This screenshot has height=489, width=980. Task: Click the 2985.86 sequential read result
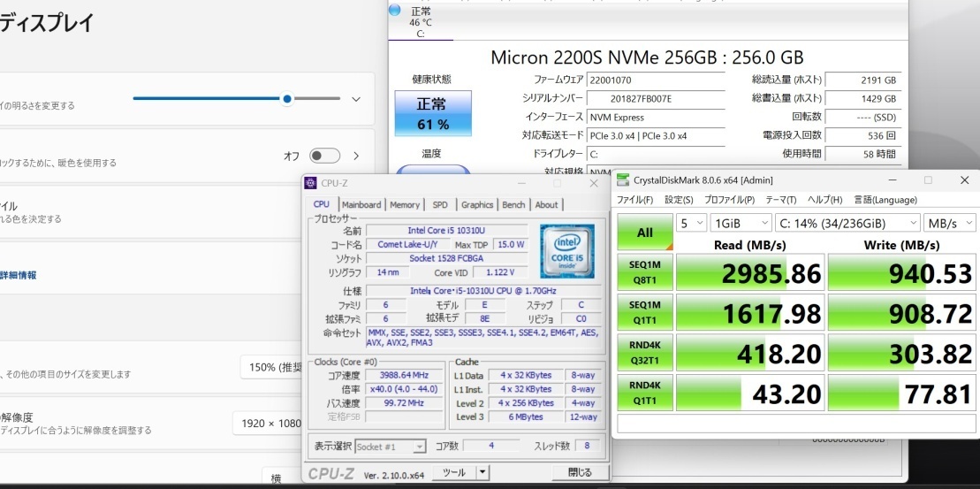pos(750,272)
